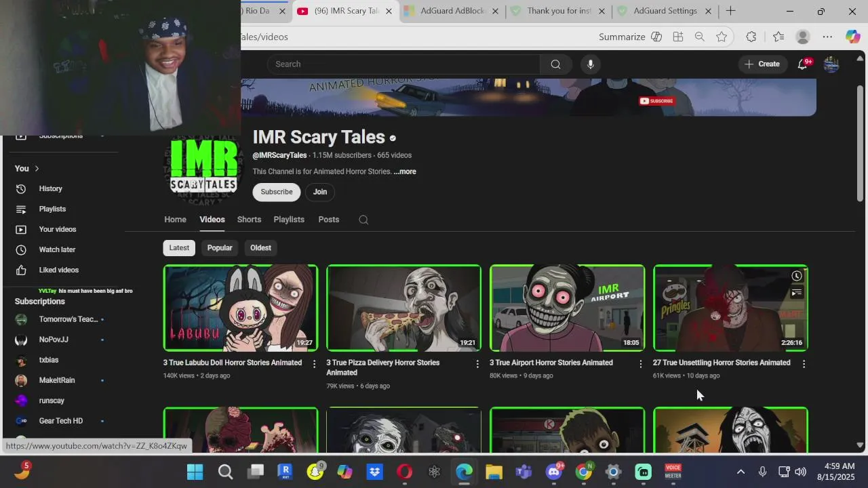Open new browser tab plus button
This screenshot has width=868, height=488.
point(730,11)
